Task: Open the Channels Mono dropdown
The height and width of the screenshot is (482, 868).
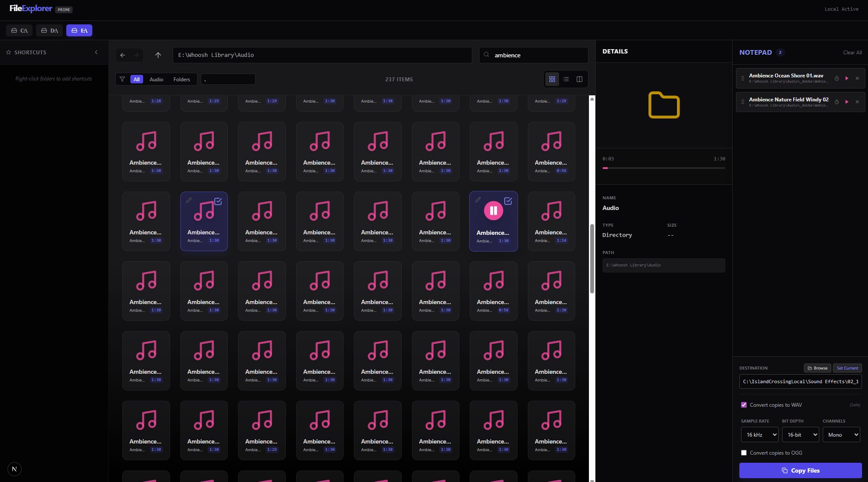Action: point(841,435)
